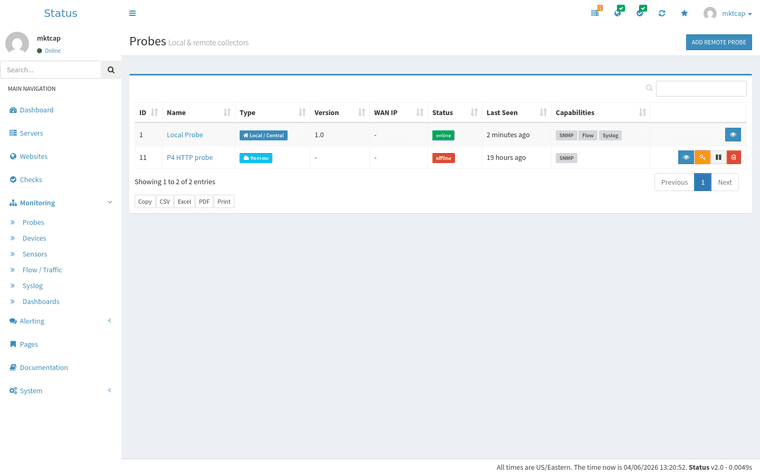760x475 pixels.
Task: Open the Pages navigation item
Action: [29, 344]
